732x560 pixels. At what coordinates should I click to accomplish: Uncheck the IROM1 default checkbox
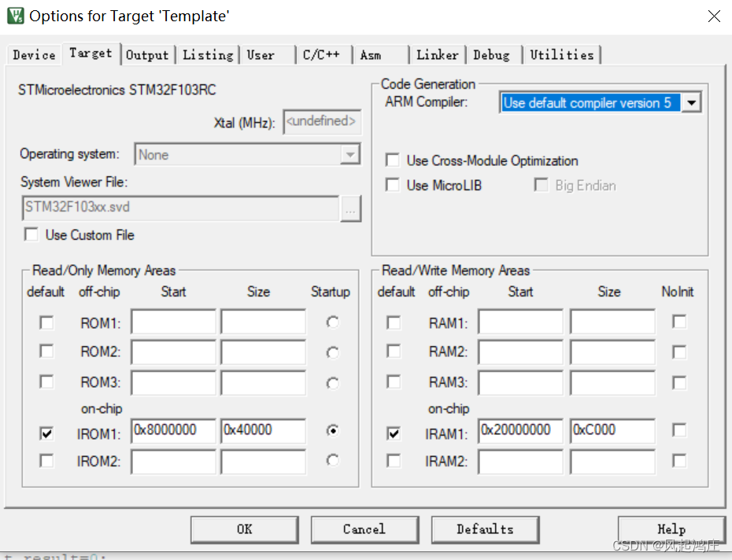[46, 433]
